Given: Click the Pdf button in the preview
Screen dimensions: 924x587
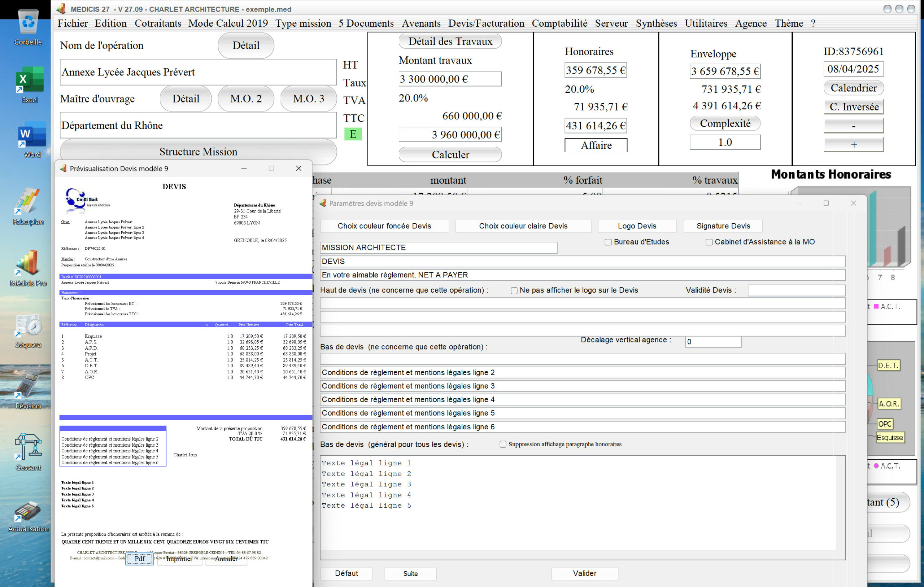Looking at the screenshot, I should click(139, 558).
